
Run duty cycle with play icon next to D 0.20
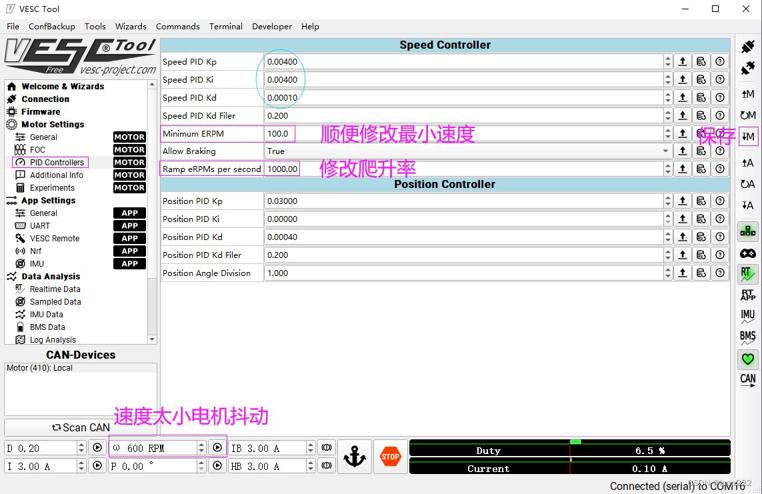pyautogui.click(x=97, y=447)
